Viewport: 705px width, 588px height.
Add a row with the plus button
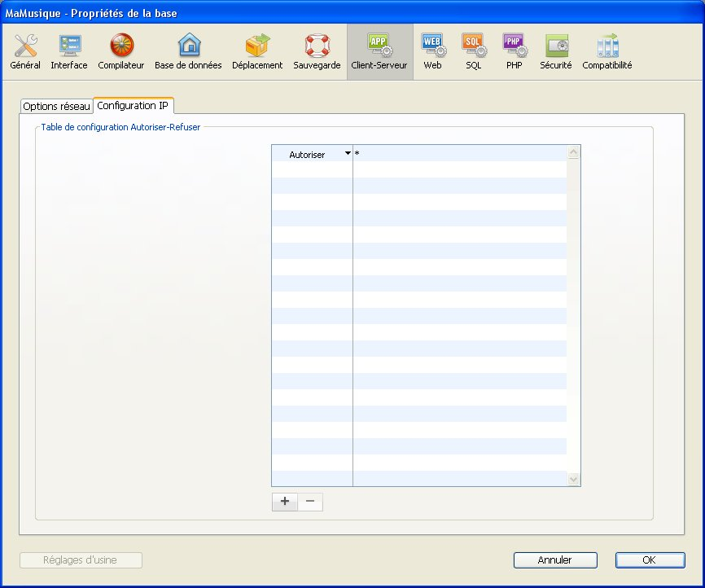tap(284, 502)
